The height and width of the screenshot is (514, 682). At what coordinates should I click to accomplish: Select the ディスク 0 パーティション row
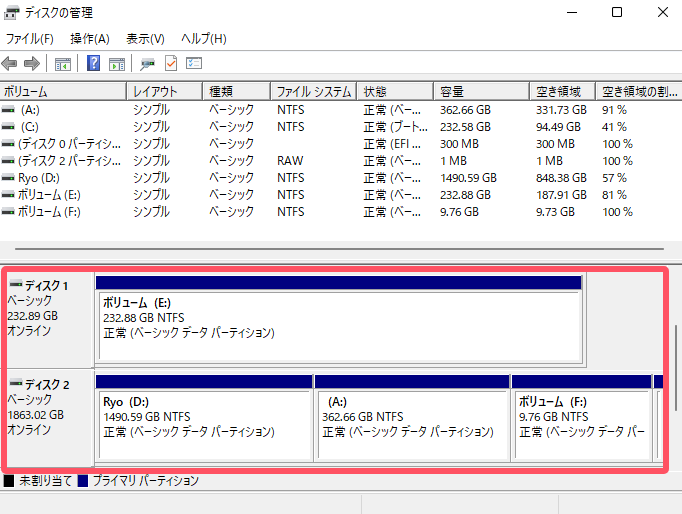(341, 144)
